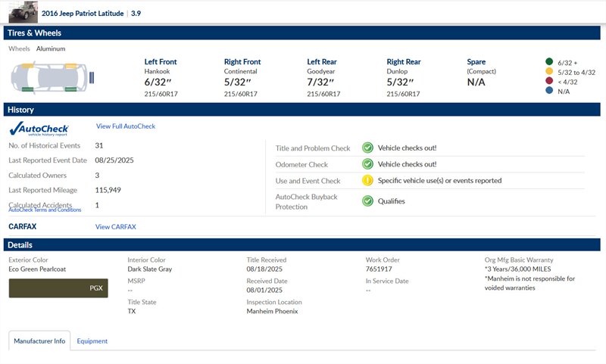Click green check icon for Title and Problem Check

pos(367,148)
